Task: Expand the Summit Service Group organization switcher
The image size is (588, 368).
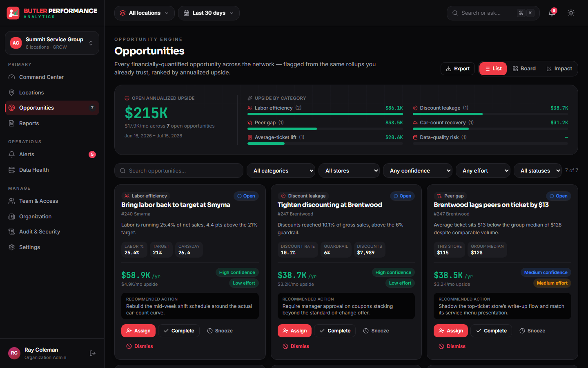Action: pyautogui.click(x=52, y=43)
